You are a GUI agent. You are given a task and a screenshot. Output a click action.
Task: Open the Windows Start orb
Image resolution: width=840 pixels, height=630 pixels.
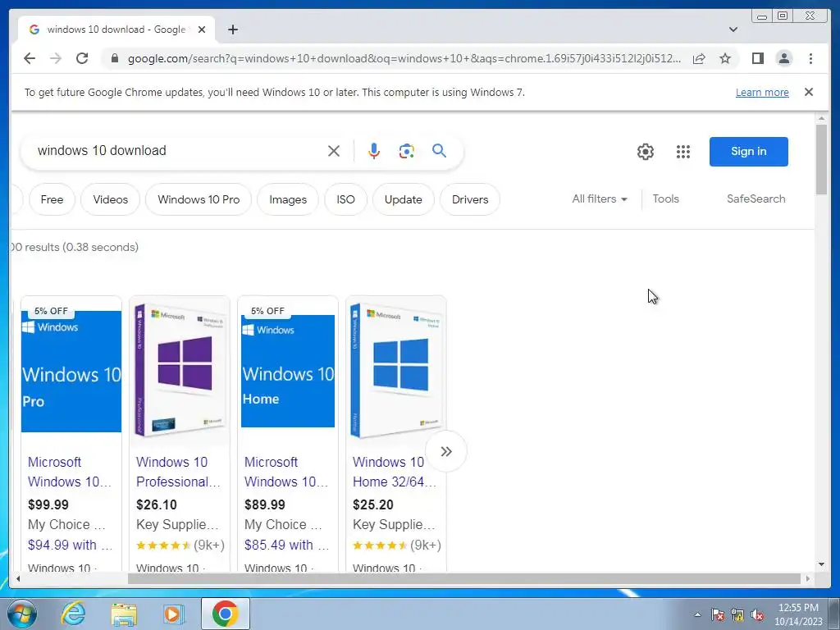click(21, 614)
